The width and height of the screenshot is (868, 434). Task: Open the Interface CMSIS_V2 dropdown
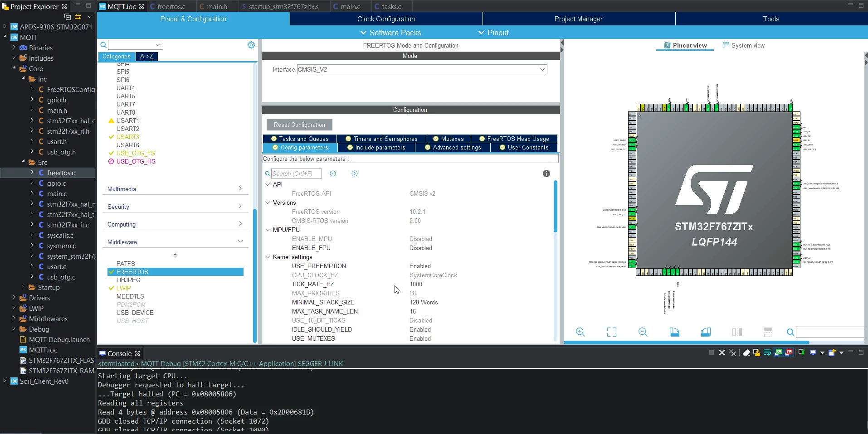pyautogui.click(x=422, y=69)
